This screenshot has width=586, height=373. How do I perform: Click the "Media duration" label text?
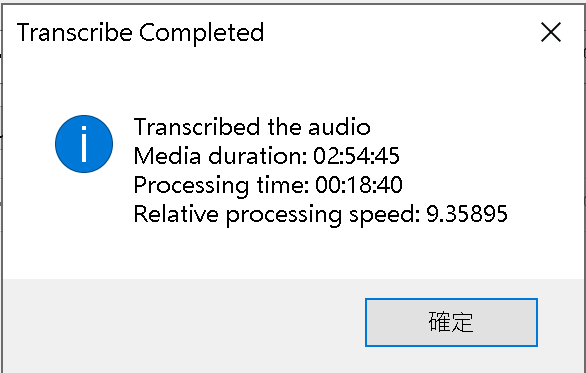pos(220,156)
